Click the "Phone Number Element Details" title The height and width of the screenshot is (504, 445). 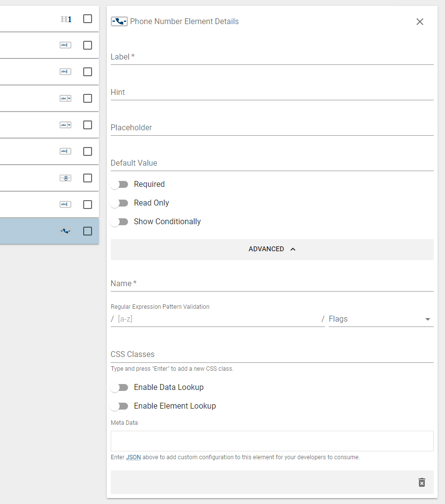coord(185,22)
